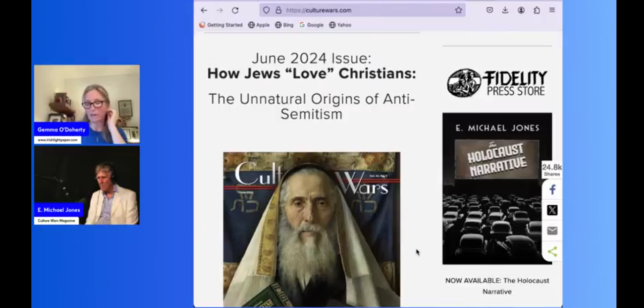This screenshot has height=308, width=644.
Task: Click the 24.8k Shares counter
Action: coord(552,170)
